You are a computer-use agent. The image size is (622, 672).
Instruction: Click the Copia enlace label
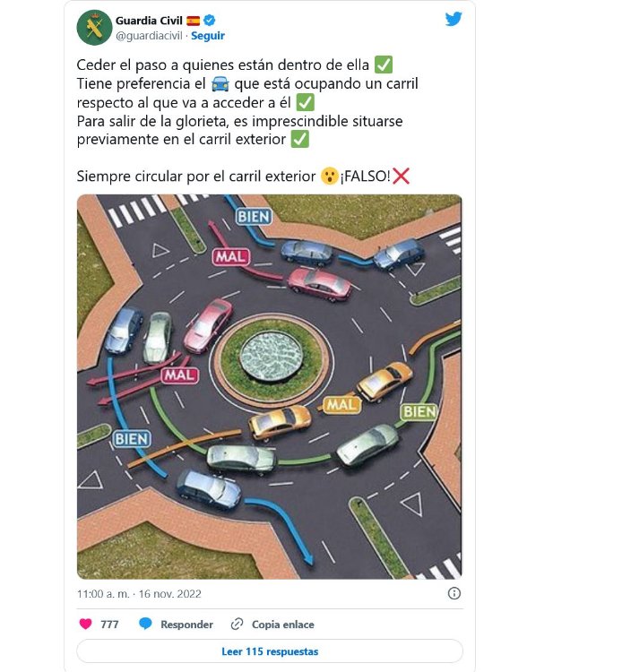283,625
